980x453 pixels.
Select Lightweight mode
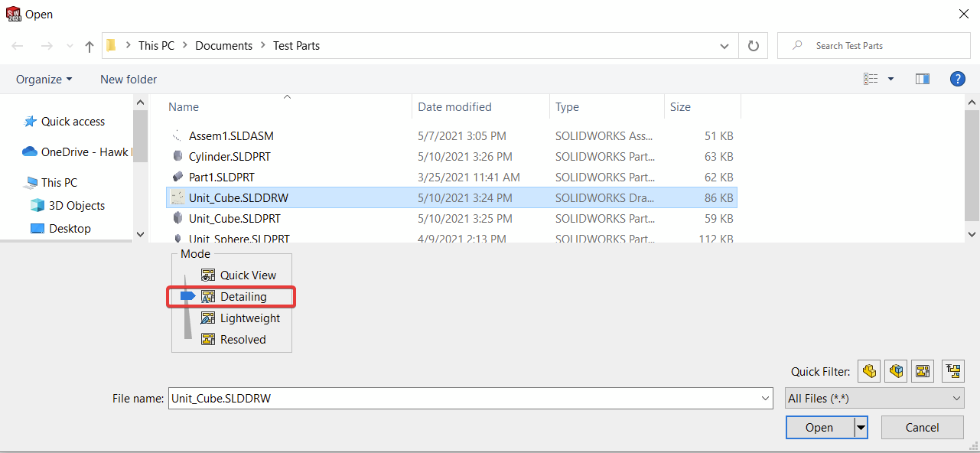point(250,318)
